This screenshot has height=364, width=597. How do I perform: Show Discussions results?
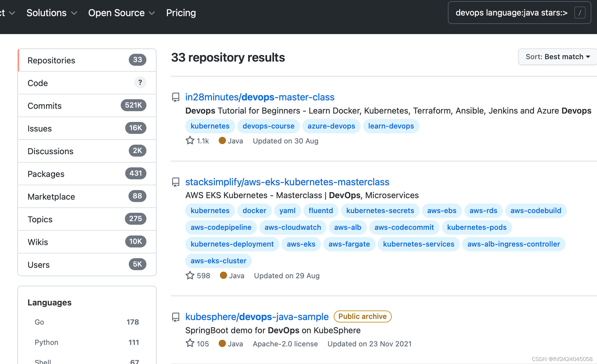coord(87,151)
